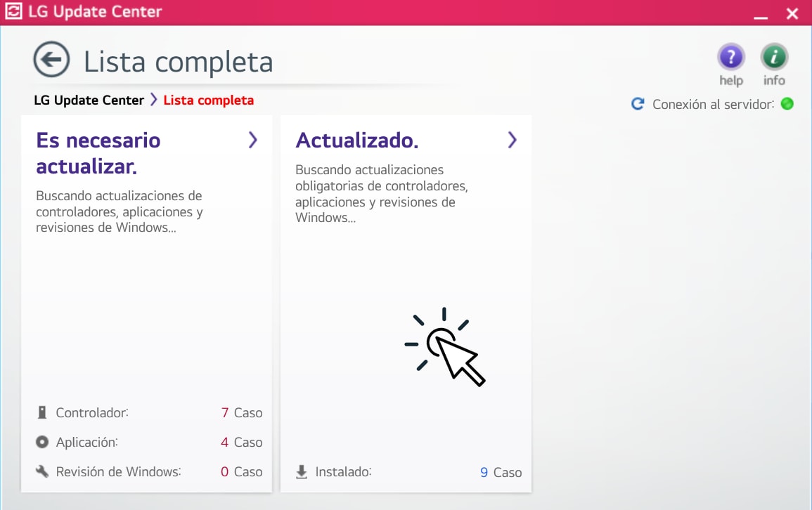This screenshot has width=812, height=510.
Task: Open the "Es necesario actualizar." heading
Action: pyautogui.click(x=98, y=154)
